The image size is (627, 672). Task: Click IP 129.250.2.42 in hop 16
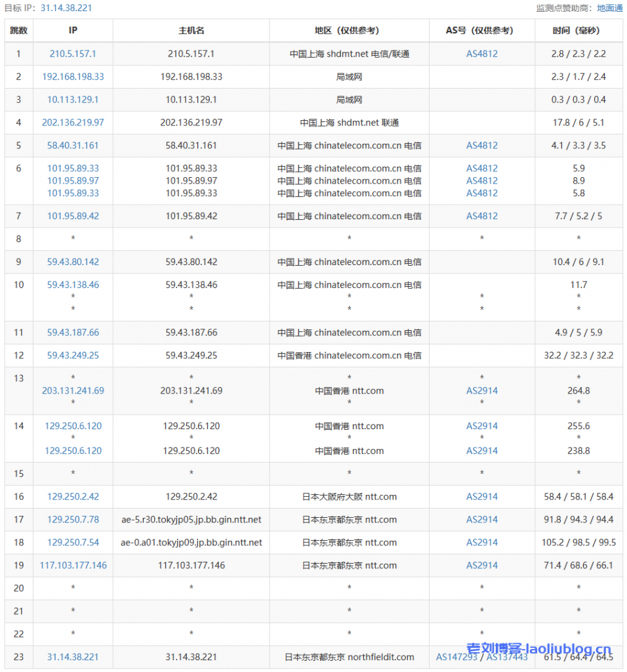(73, 497)
